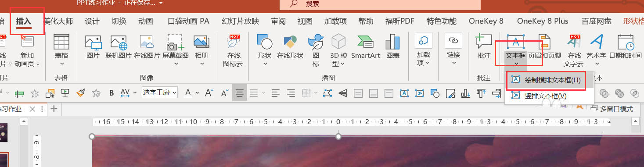Viewport: 644px width, 167px height.
Task: Open the 美化大师 tab
Action: [x=58, y=21]
